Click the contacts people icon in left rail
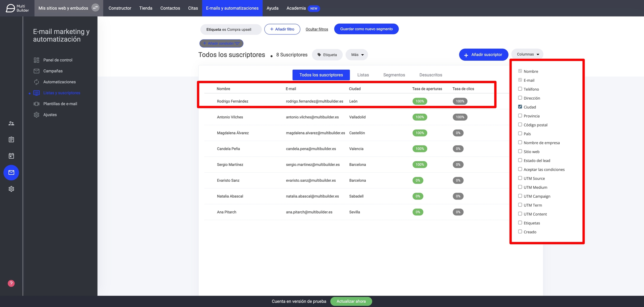 click(11, 123)
